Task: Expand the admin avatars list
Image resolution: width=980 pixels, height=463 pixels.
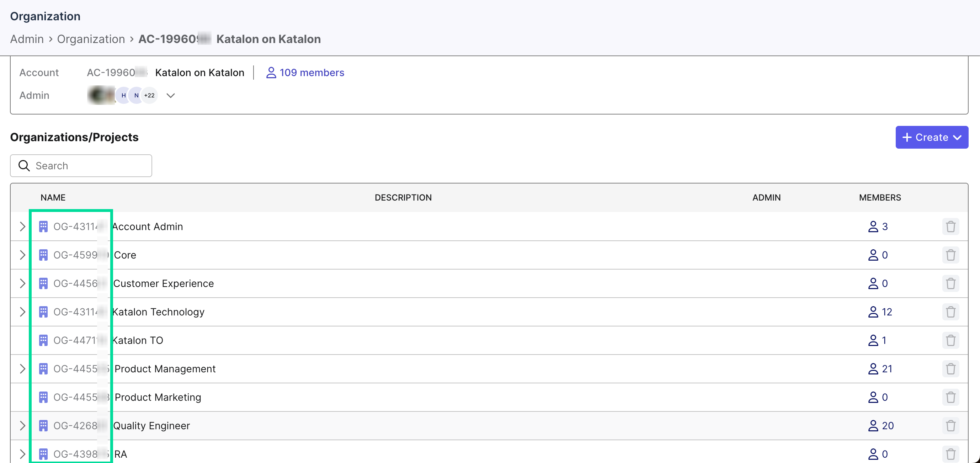Action: point(170,96)
